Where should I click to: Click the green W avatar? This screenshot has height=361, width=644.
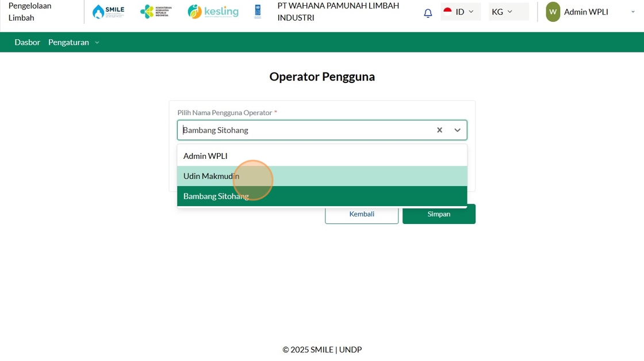pos(553,12)
